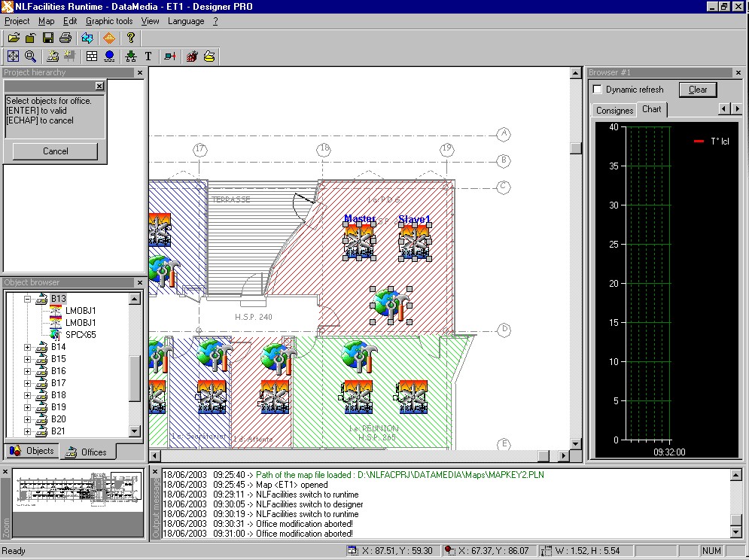749x560 pixels.
Task: Click the Save floppy disk icon
Action: pos(48,38)
